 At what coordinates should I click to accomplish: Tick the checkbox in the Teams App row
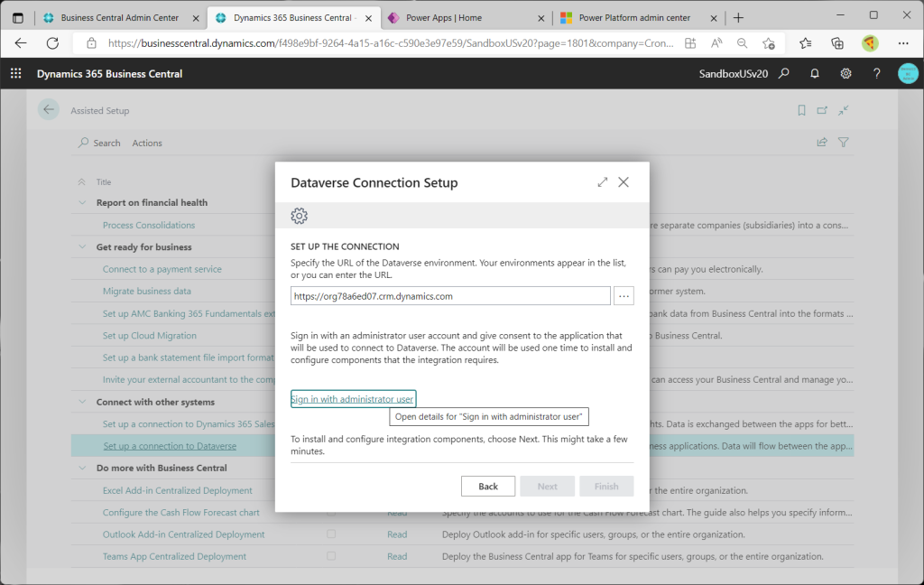[331, 556]
